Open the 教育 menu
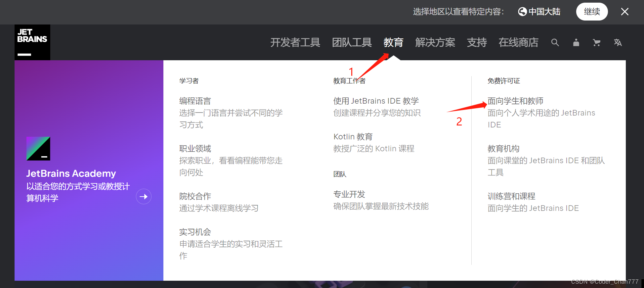644x288 pixels. point(393,42)
